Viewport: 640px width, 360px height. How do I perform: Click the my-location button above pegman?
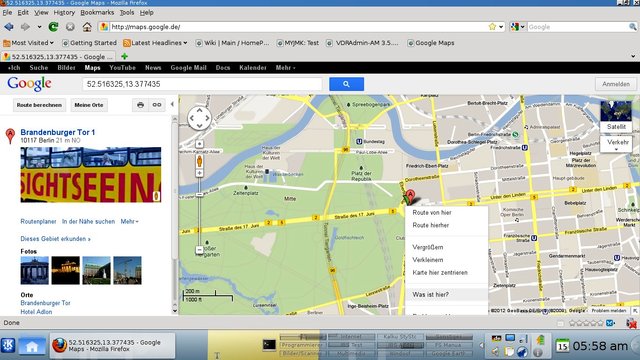click(199, 144)
